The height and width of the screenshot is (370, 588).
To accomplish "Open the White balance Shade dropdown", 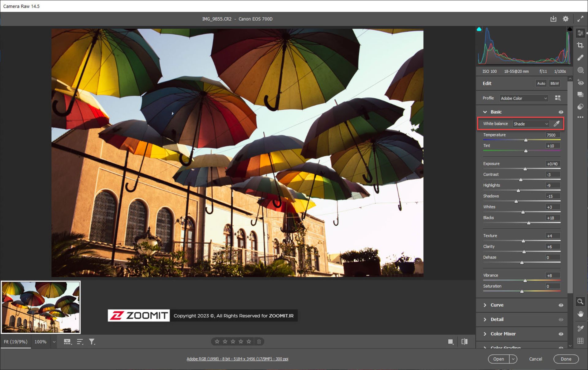I will coord(531,124).
